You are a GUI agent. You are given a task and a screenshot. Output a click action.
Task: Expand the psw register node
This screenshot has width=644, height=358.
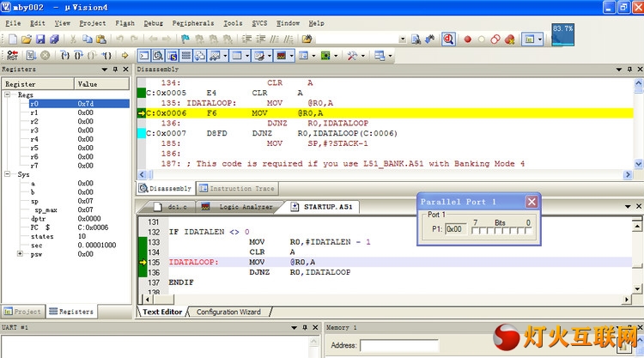tap(20, 254)
